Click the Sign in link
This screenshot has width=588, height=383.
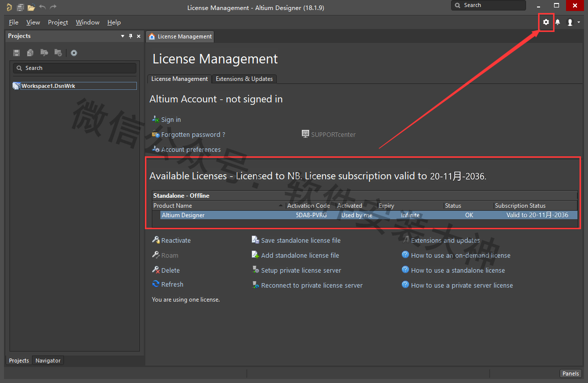click(171, 120)
